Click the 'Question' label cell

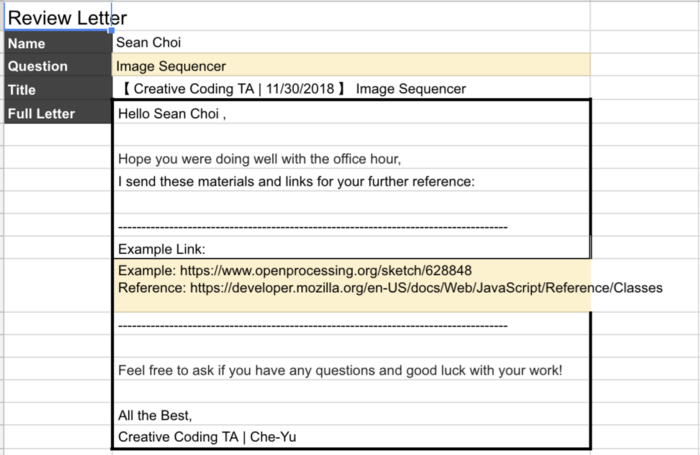[x=58, y=66]
